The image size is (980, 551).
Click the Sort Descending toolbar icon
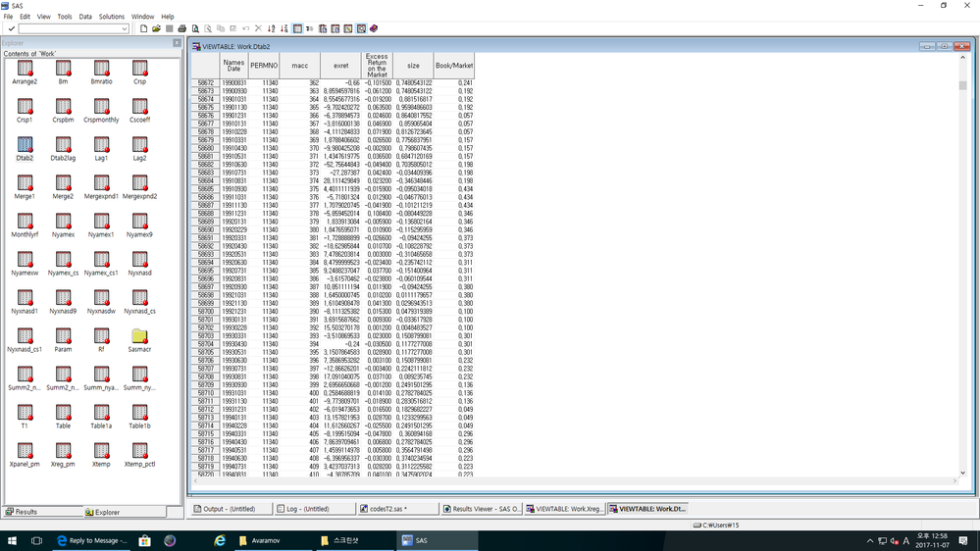tap(284, 28)
